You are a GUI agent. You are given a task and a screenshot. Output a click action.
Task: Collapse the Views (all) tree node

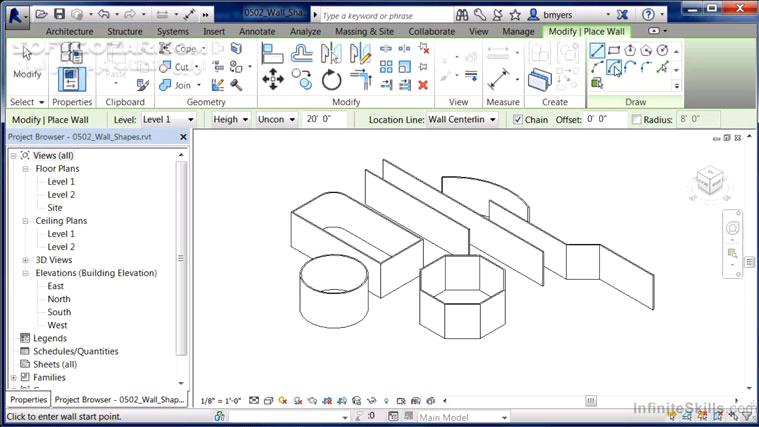(14, 156)
